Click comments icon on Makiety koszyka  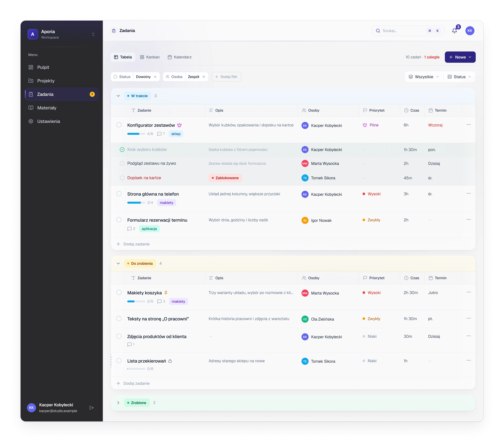click(x=159, y=301)
